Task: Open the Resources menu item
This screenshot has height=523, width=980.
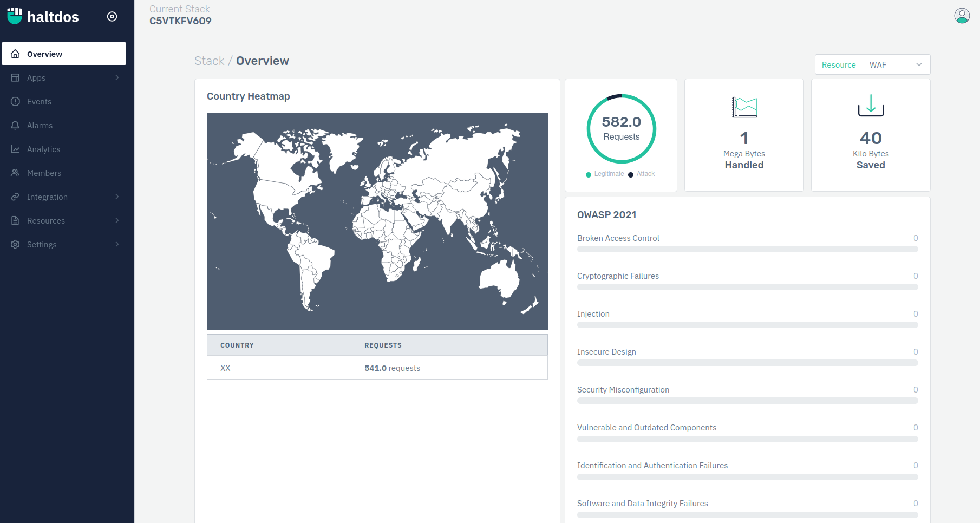Action: (x=46, y=221)
